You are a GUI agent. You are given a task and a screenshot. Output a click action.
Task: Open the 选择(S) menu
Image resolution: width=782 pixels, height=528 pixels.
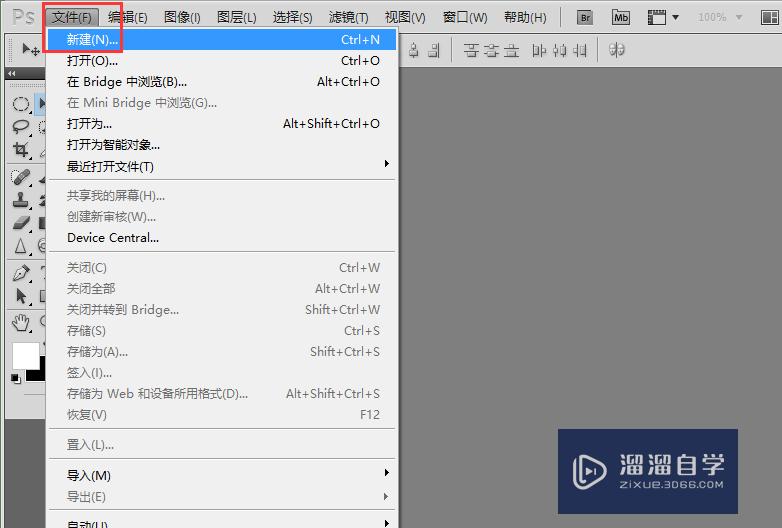292,17
